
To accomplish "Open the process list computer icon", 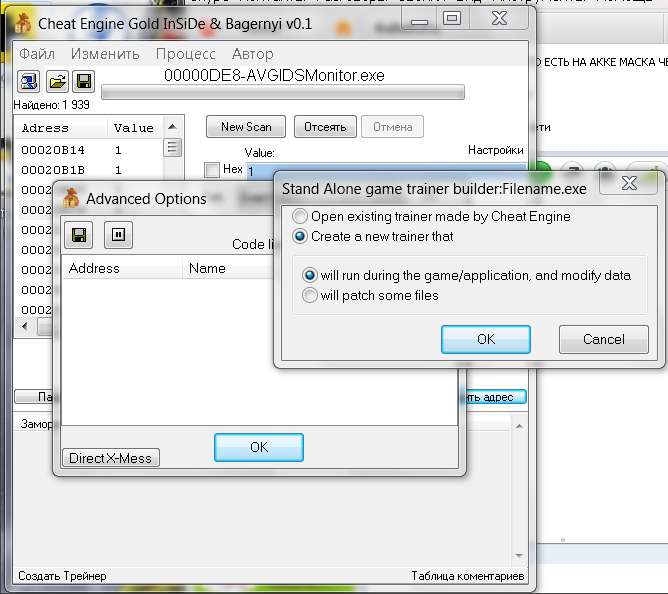I will (x=29, y=81).
